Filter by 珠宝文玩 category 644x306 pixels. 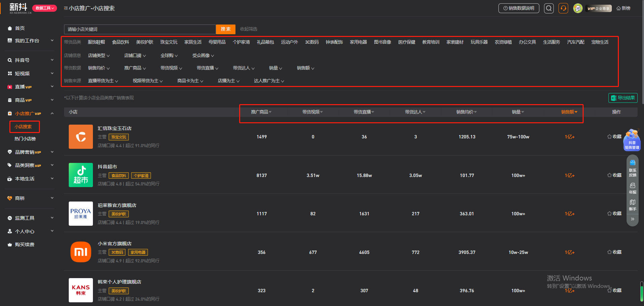(x=169, y=42)
